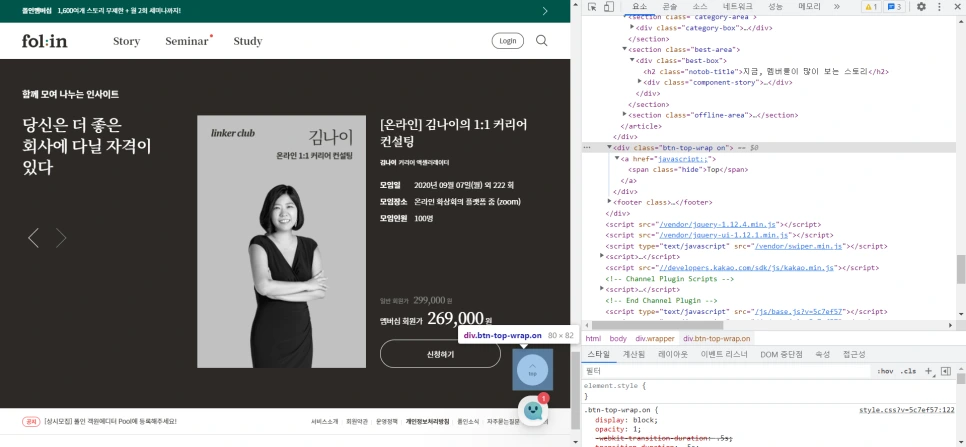Open DevTools settings gear
The width and height of the screenshot is (966, 447).
click(x=921, y=7)
